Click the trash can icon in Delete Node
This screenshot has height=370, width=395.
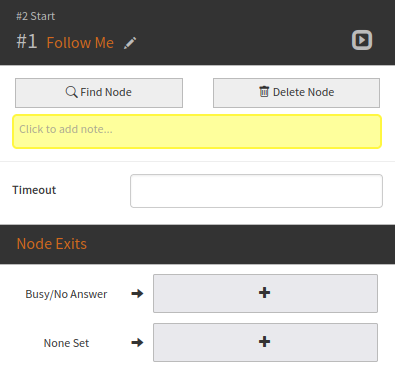264,91
